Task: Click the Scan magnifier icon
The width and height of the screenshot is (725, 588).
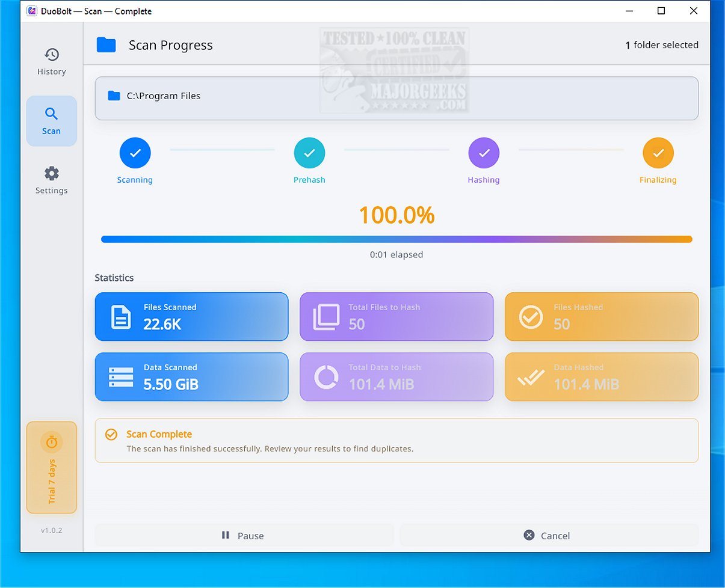Action: (x=52, y=114)
